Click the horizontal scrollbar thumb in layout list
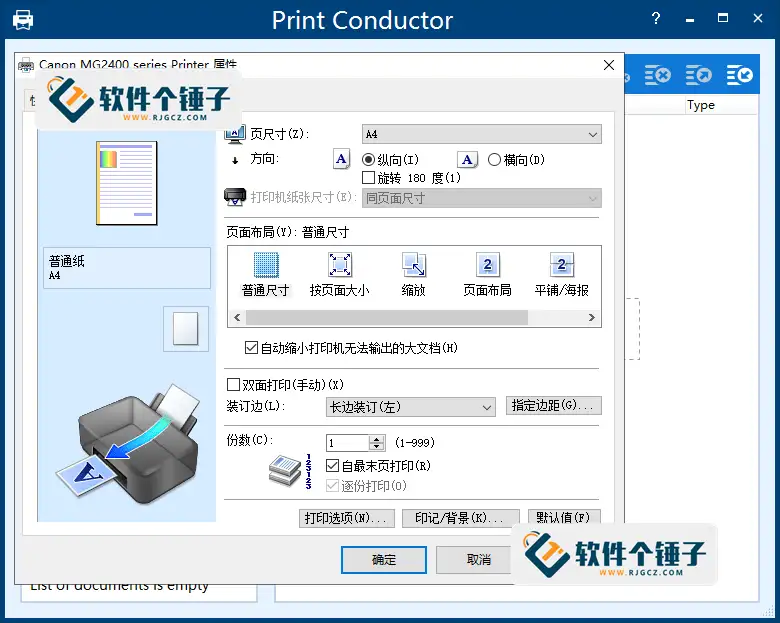Viewport: 780px width, 623px height. (x=387, y=317)
